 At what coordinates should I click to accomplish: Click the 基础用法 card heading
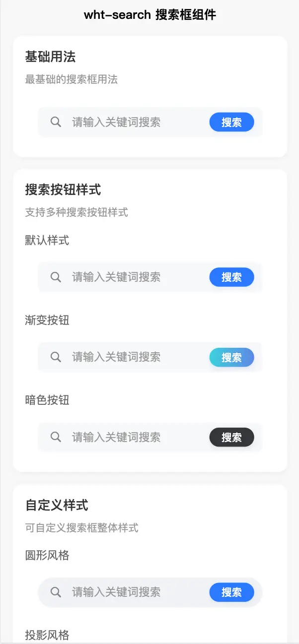click(x=50, y=57)
